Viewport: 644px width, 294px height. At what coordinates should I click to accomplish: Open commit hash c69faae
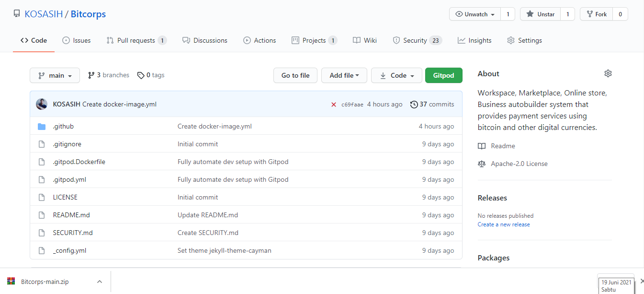pos(352,105)
